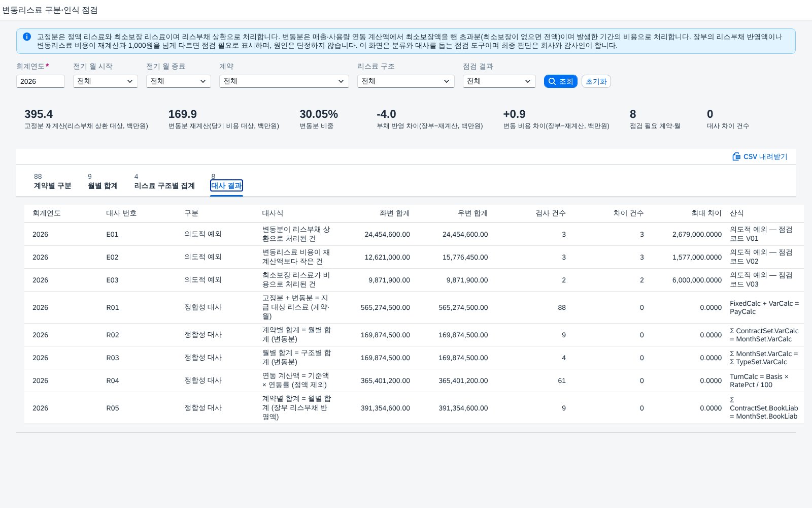Viewport: 812px width, 508px height.
Task: Click the 15,776,450.00 right-side total
Action: (465, 257)
